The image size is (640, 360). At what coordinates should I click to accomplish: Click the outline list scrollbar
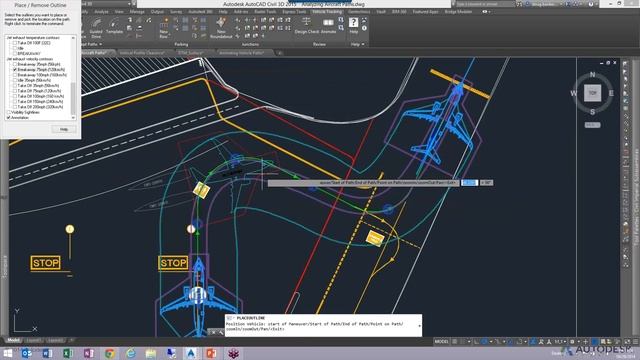[x=73, y=78]
